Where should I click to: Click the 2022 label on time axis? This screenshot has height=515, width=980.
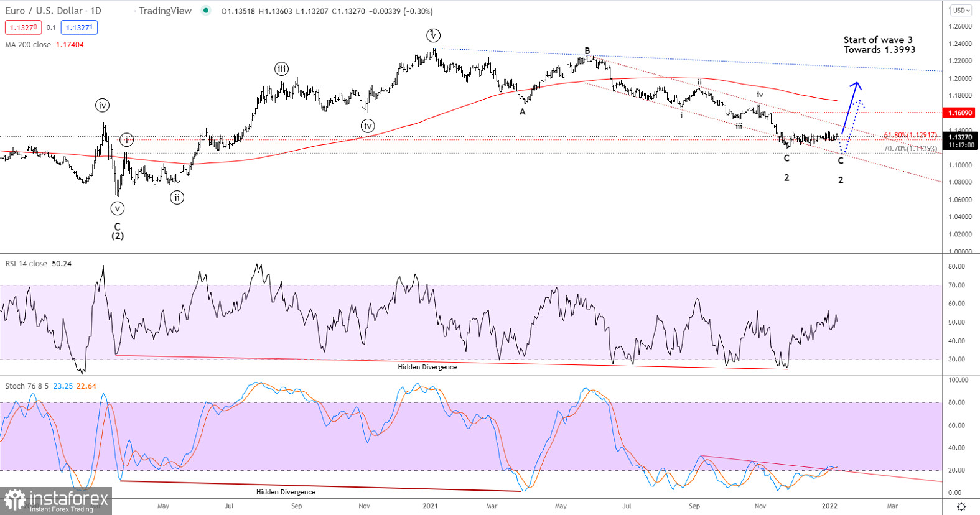[x=829, y=506]
